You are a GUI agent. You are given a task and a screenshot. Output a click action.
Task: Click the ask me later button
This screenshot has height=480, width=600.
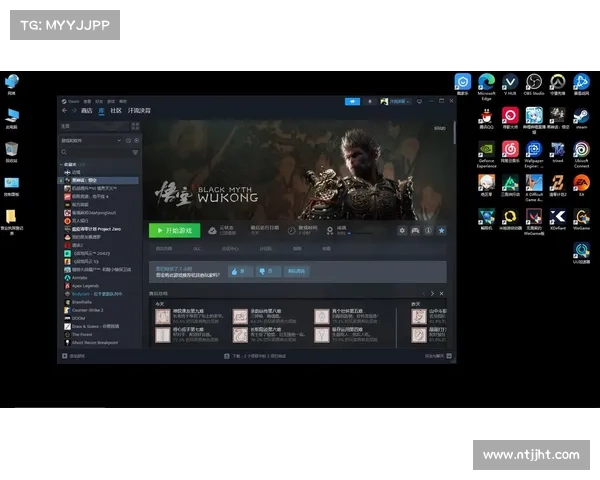(x=296, y=271)
